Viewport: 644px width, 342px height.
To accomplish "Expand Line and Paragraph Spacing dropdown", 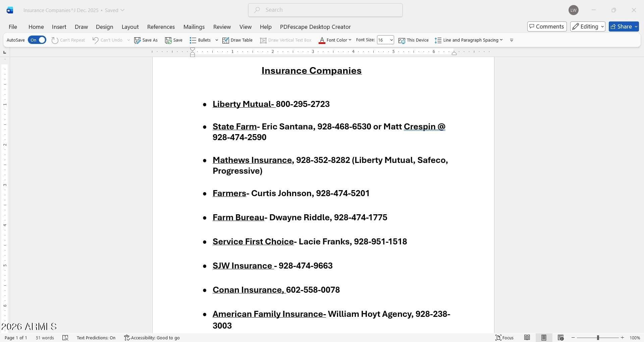I will coord(469,40).
